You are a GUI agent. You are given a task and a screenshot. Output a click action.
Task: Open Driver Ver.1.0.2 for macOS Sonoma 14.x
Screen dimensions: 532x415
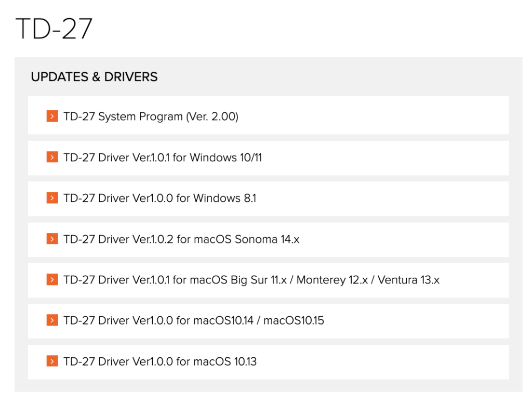(x=181, y=239)
